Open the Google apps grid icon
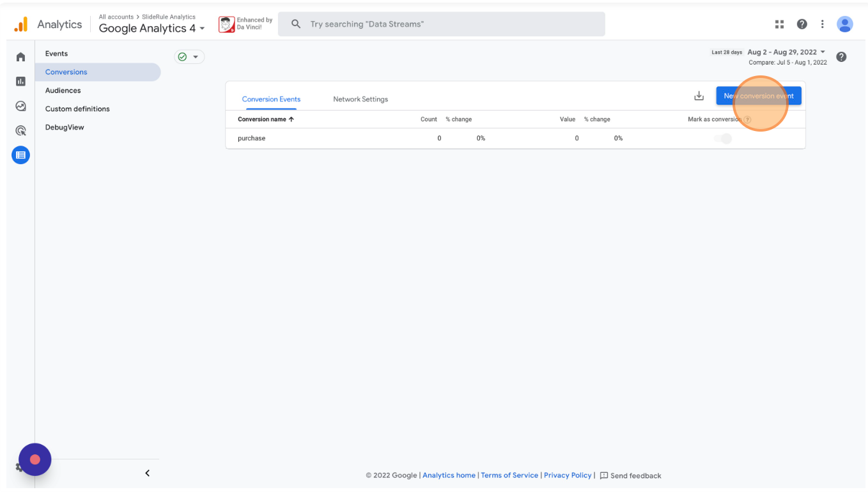This screenshot has width=868, height=492. point(779,24)
